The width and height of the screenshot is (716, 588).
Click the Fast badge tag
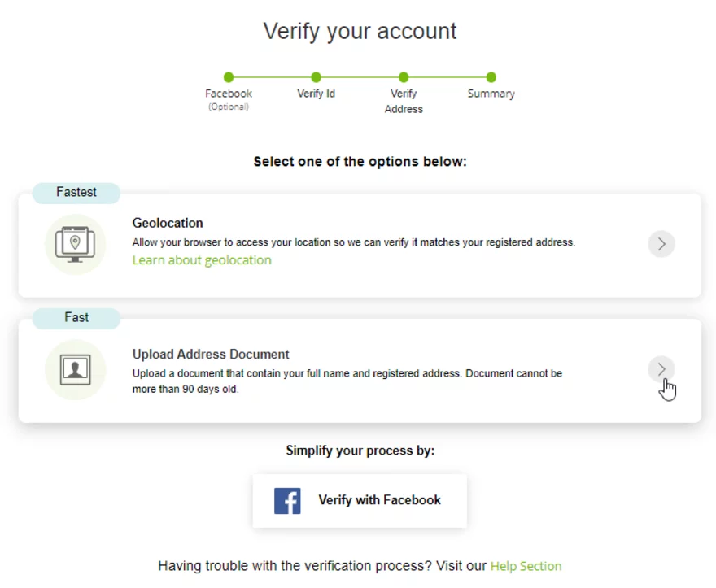tap(76, 318)
